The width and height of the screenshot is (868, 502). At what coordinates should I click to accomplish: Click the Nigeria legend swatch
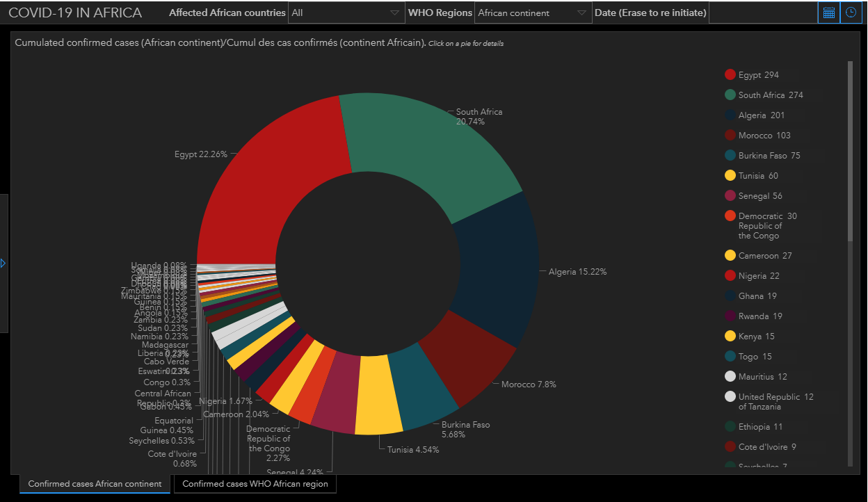pyautogui.click(x=730, y=276)
